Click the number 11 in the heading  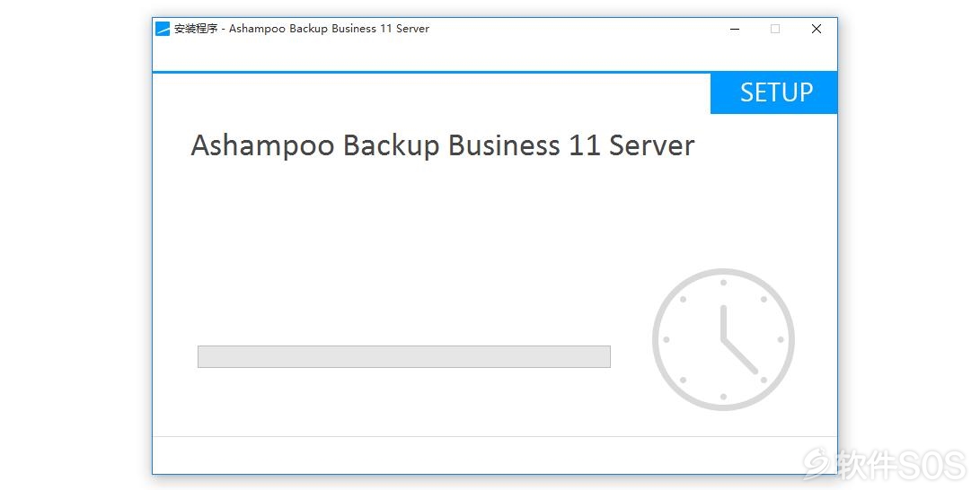[585, 145]
